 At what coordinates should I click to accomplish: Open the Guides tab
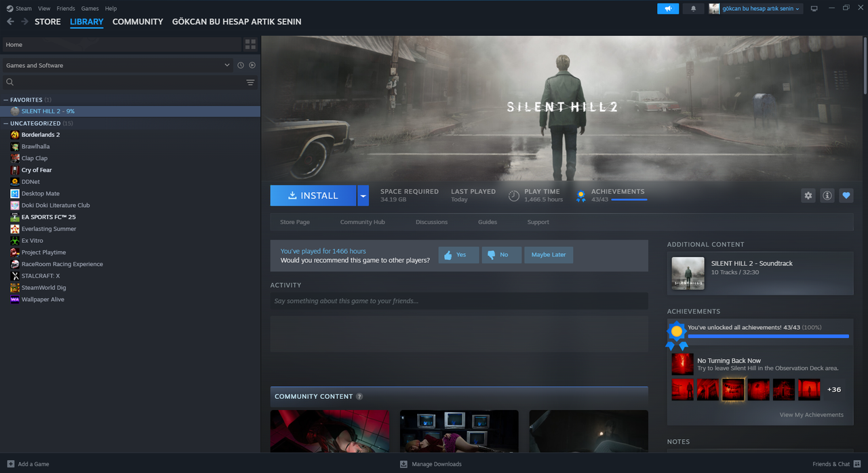tap(488, 222)
